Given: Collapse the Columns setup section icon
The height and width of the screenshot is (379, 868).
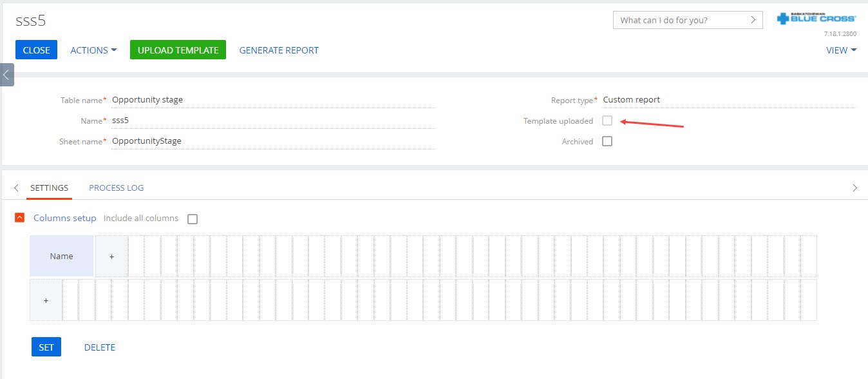Looking at the screenshot, I should click(20, 218).
